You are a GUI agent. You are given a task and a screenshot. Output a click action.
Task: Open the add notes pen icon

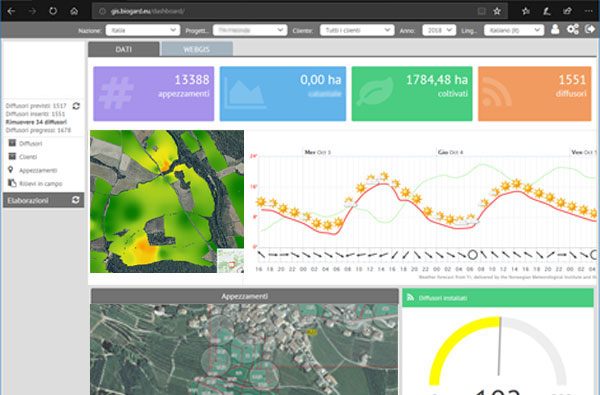pyautogui.click(x=546, y=11)
